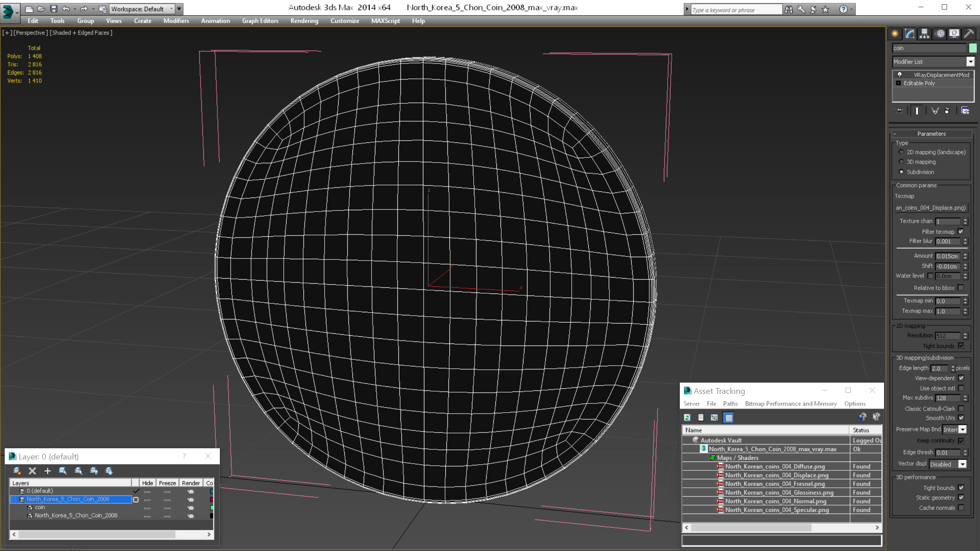Image resolution: width=980 pixels, height=551 pixels.
Task: Open the Rendering menu
Action: click(x=304, y=21)
